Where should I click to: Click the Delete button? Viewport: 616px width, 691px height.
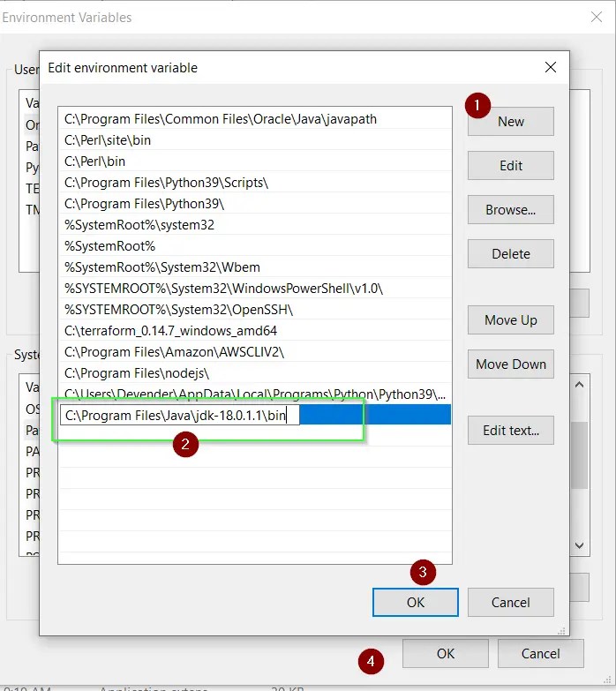[x=510, y=254]
